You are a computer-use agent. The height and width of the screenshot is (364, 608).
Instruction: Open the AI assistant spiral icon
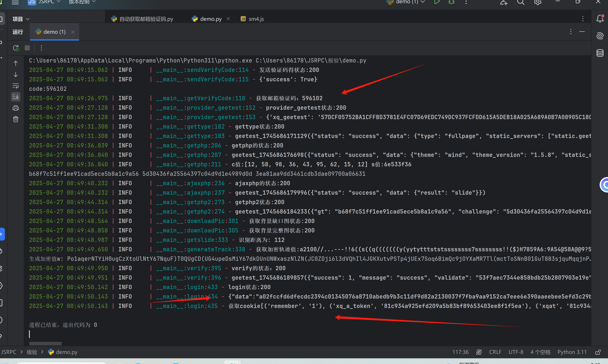point(600,36)
